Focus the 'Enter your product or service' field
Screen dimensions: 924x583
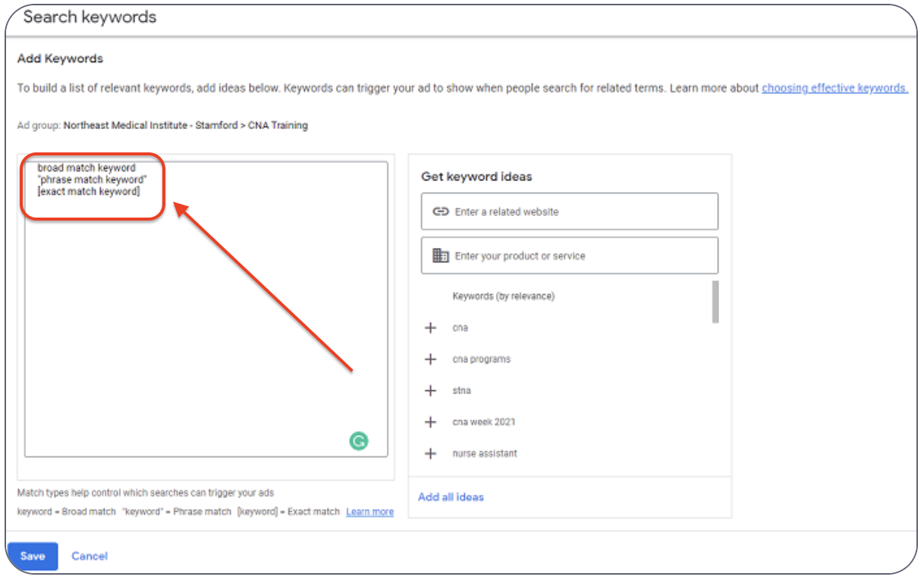point(570,255)
